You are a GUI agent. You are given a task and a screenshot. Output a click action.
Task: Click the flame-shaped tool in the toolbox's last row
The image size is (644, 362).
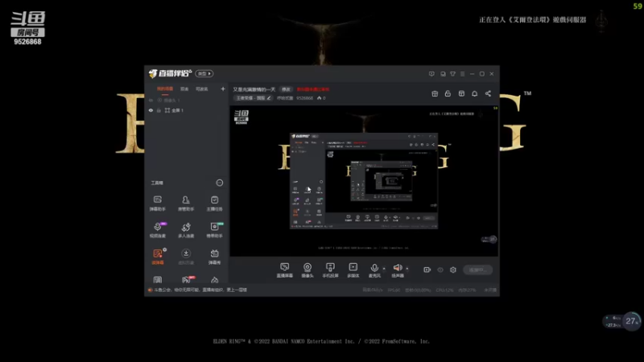[214, 280]
